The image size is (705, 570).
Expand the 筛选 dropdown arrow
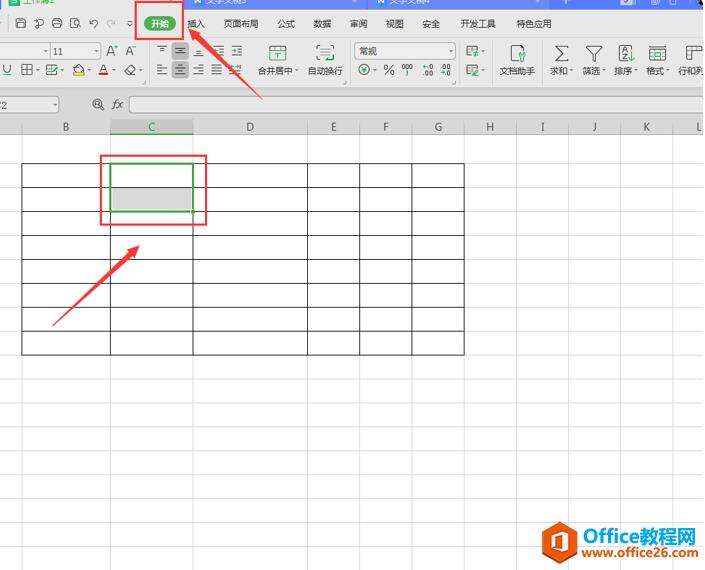click(x=604, y=71)
